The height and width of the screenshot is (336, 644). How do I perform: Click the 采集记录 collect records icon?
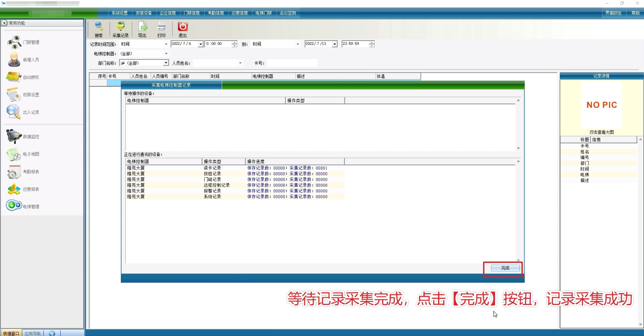coord(120,29)
